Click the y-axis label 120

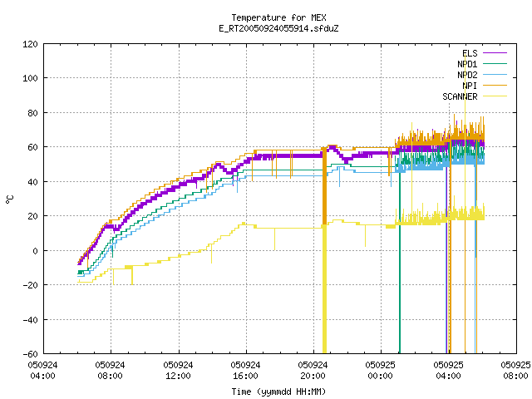(30, 44)
